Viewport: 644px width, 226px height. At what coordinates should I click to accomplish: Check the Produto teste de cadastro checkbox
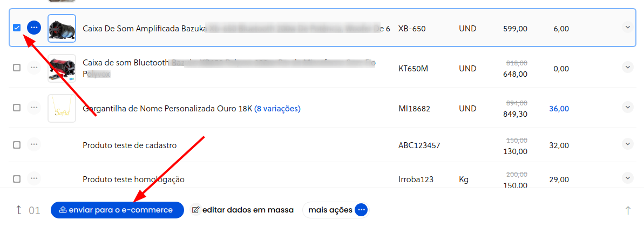[17, 145]
